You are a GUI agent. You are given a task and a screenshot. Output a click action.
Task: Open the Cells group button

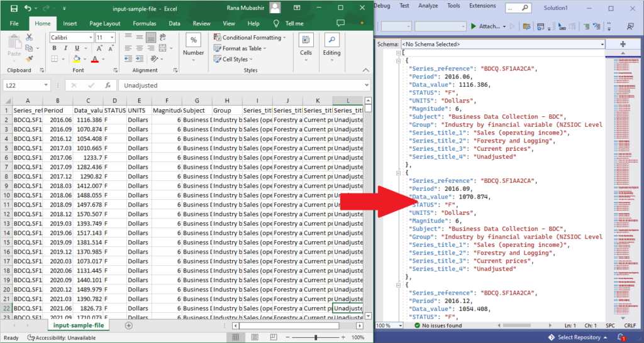tap(306, 48)
